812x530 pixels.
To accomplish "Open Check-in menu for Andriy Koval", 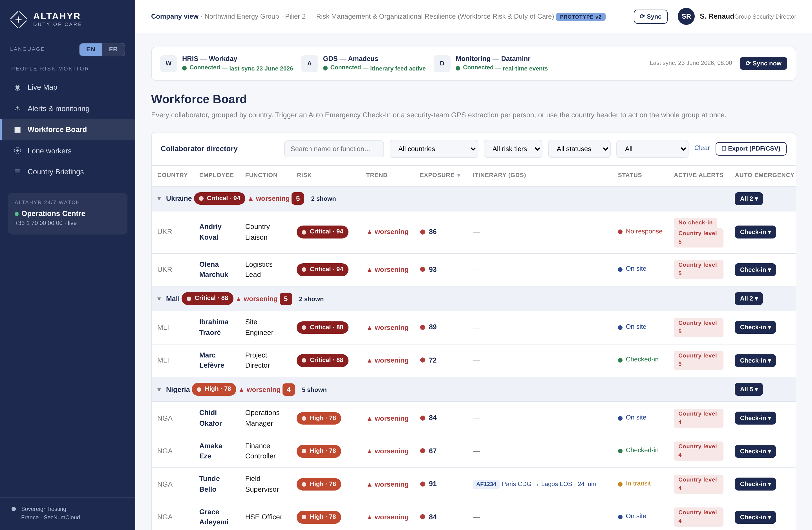I will (x=755, y=232).
